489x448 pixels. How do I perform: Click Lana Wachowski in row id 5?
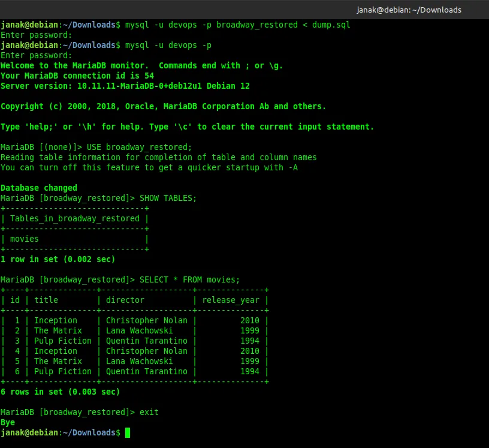[139, 361]
